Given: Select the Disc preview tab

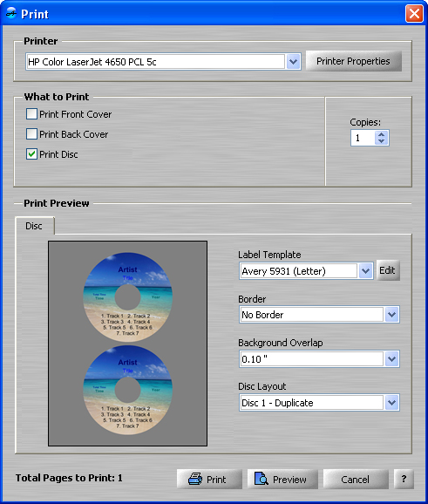Looking at the screenshot, I should coord(34,226).
